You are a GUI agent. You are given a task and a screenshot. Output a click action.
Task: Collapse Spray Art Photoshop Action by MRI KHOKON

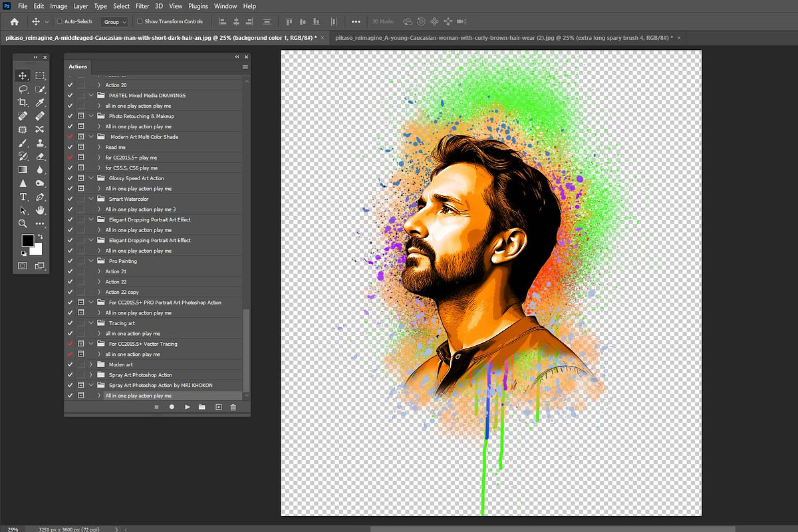coord(91,385)
